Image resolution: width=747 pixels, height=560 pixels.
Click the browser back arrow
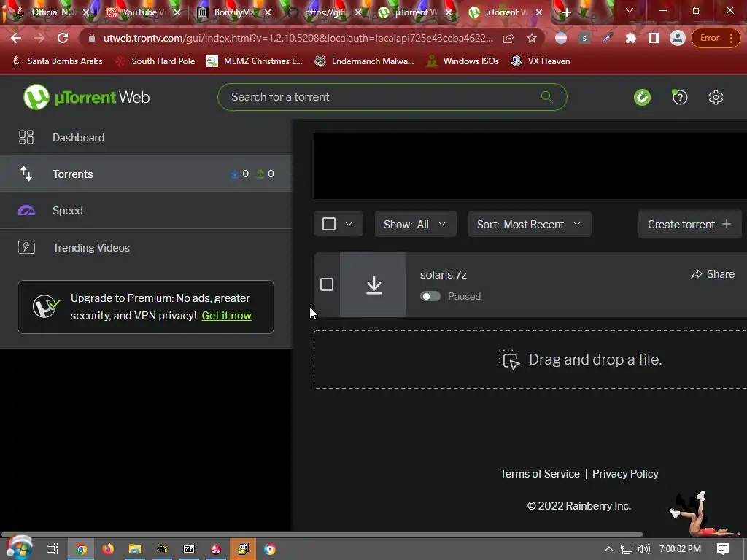coord(16,38)
